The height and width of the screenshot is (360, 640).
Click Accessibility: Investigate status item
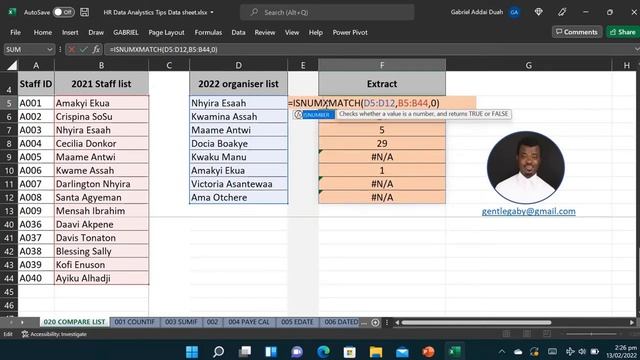coord(54,334)
